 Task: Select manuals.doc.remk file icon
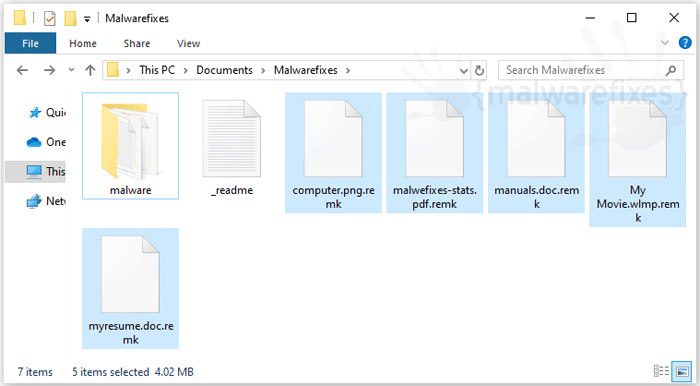(x=536, y=139)
